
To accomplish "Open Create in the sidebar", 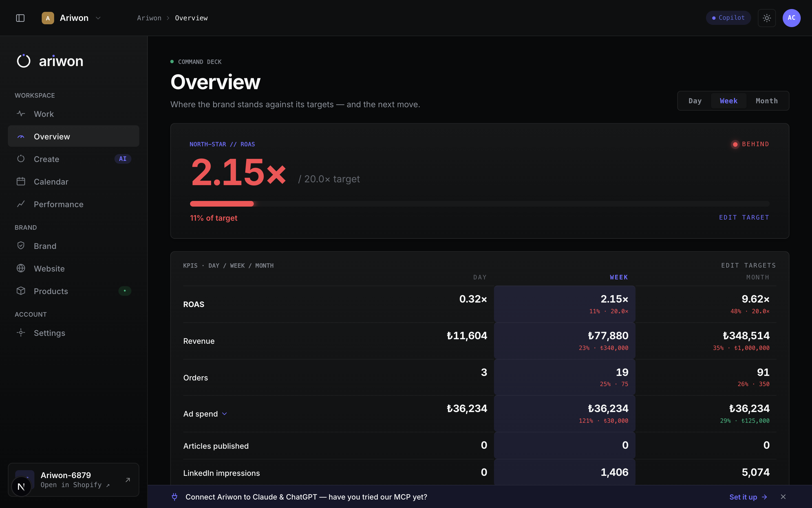I will [74, 159].
